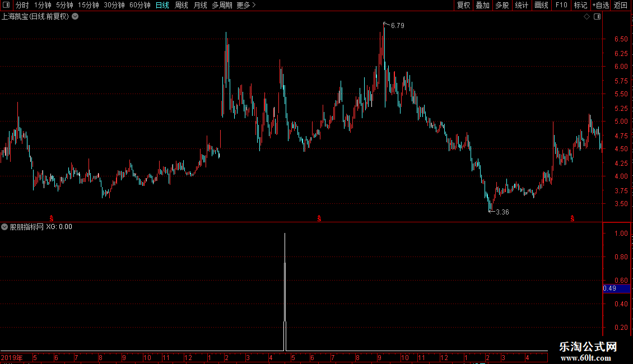
Task: Open dropdown beside 上海凯宝 chart title
Action: 75,17
